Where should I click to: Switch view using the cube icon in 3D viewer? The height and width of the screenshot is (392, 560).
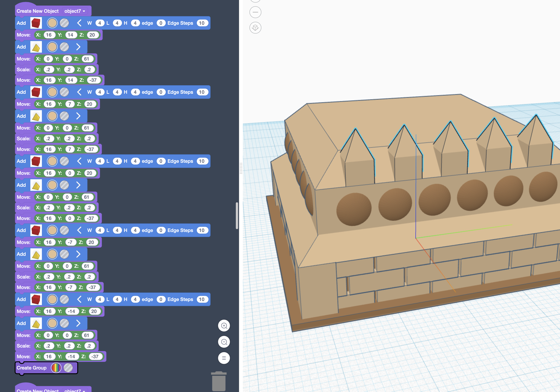point(255,27)
